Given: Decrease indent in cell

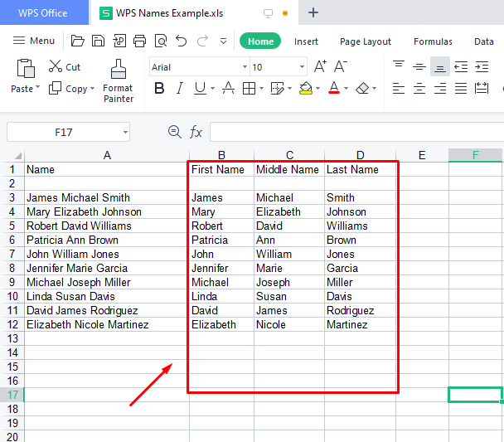Looking at the screenshot, I should pos(461,66).
